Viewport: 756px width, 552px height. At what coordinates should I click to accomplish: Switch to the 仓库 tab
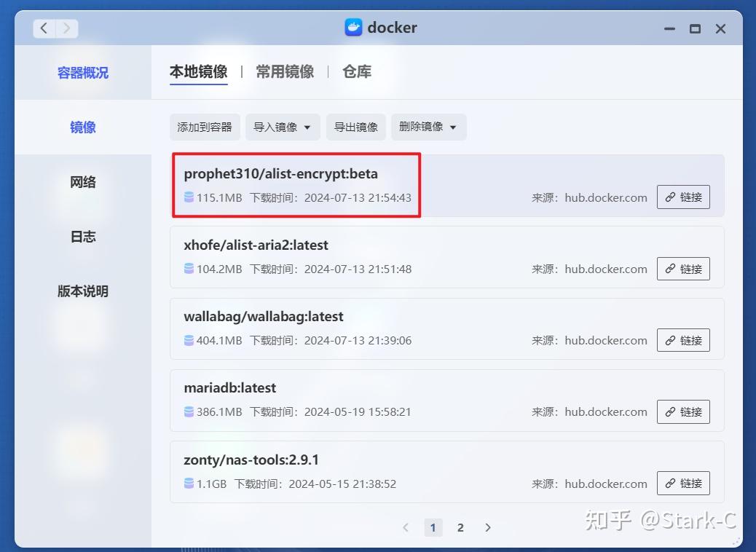(357, 71)
